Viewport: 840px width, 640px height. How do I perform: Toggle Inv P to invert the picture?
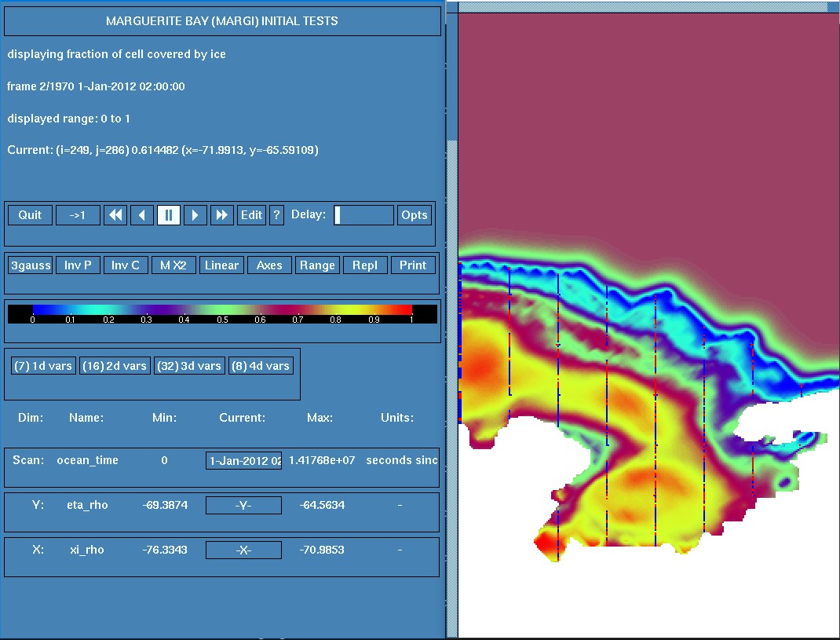tap(78, 265)
